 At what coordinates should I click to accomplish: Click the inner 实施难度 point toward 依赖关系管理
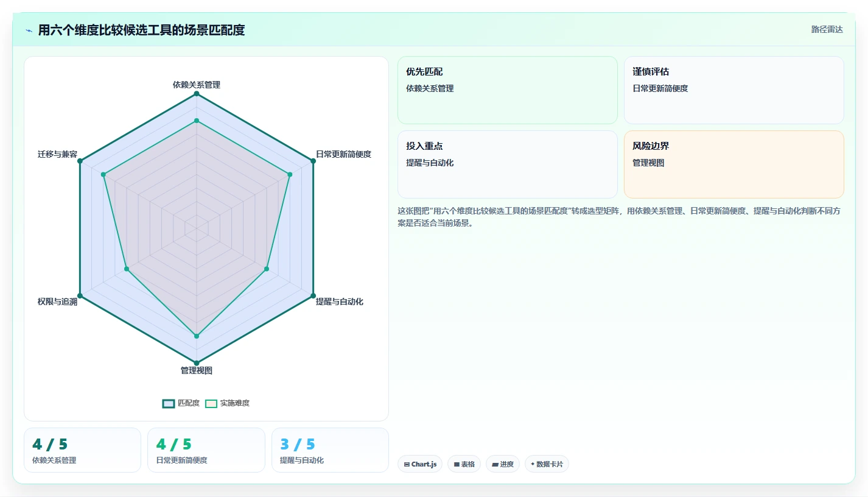click(197, 121)
